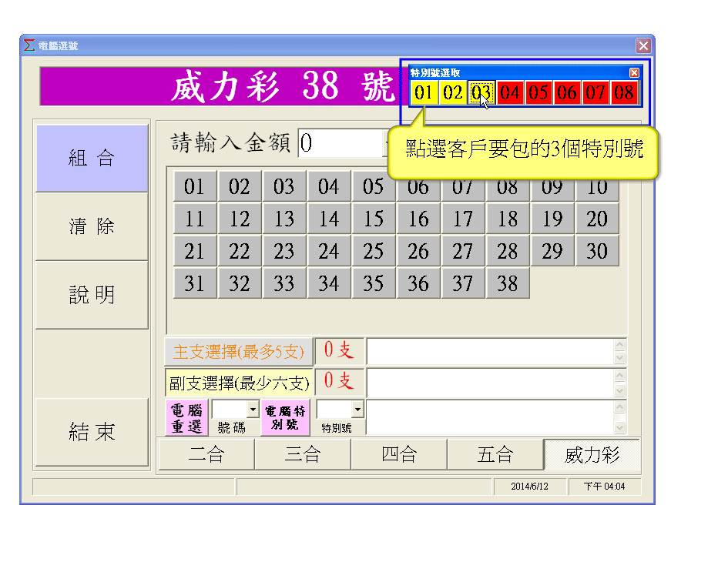
Task: Open the 五合 tab
Action: (495, 455)
